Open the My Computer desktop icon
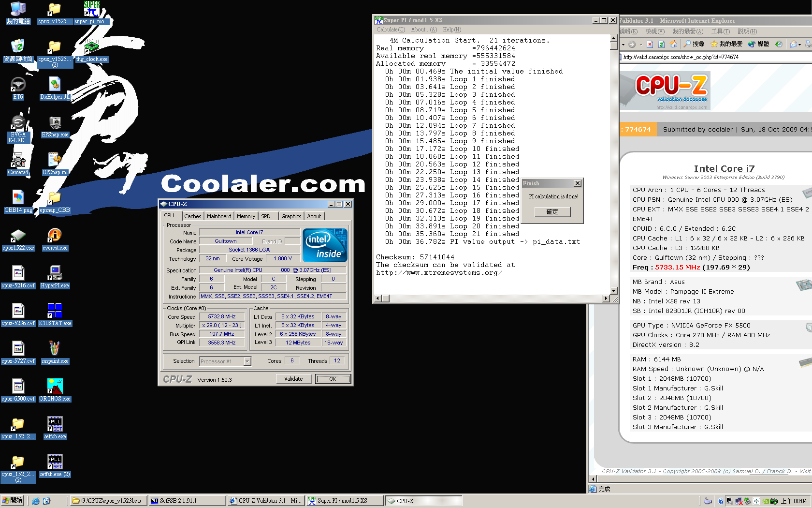The width and height of the screenshot is (812, 508). pos(18,13)
